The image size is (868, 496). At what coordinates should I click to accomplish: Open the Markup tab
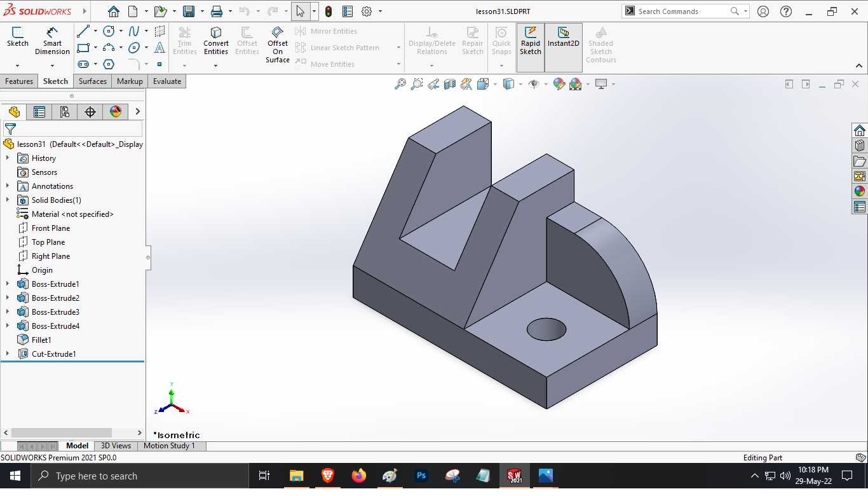[130, 81]
